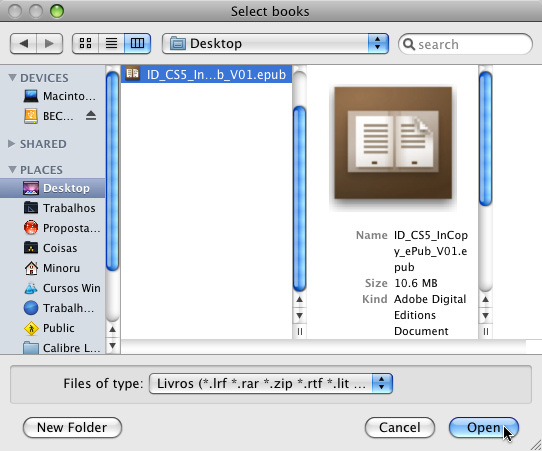Open the Desktop location dropdown
Viewport: 542px width, 451px height.
[x=275, y=44]
